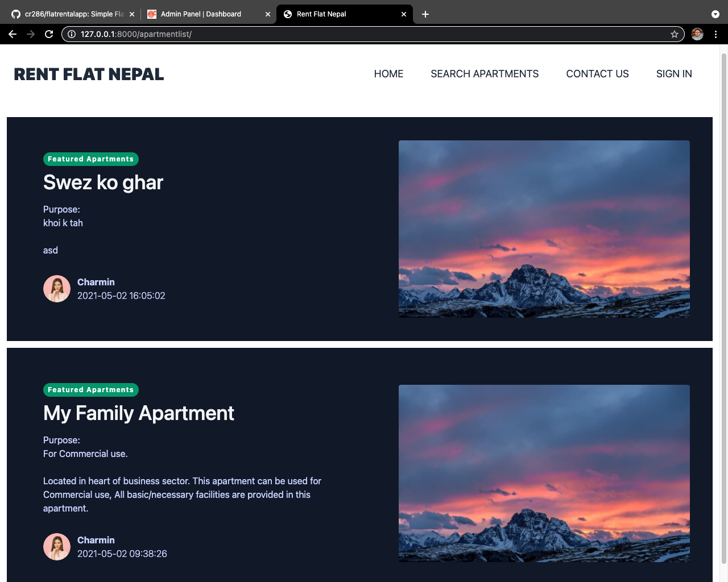Close the Admin Panel Dashboard tab
The width and height of the screenshot is (728, 582).
tap(268, 14)
